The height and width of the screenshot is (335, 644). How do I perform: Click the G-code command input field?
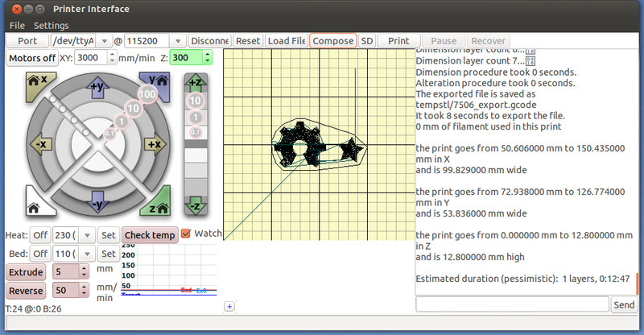[512, 304]
